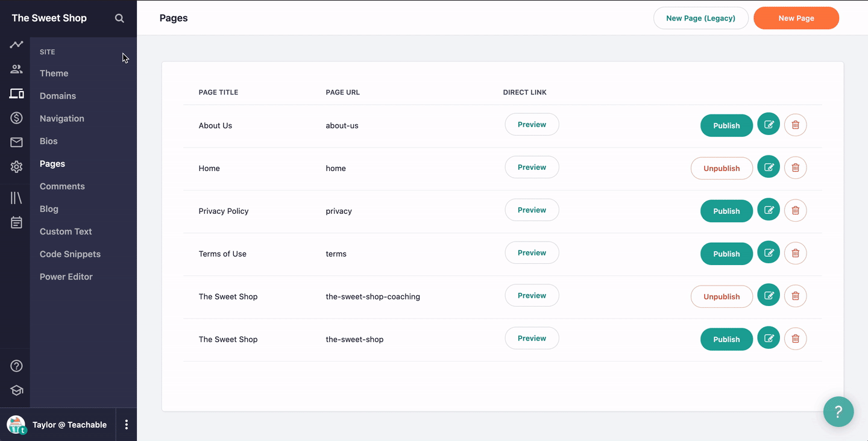Open the Bios section
The image size is (868, 441).
(x=49, y=141)
